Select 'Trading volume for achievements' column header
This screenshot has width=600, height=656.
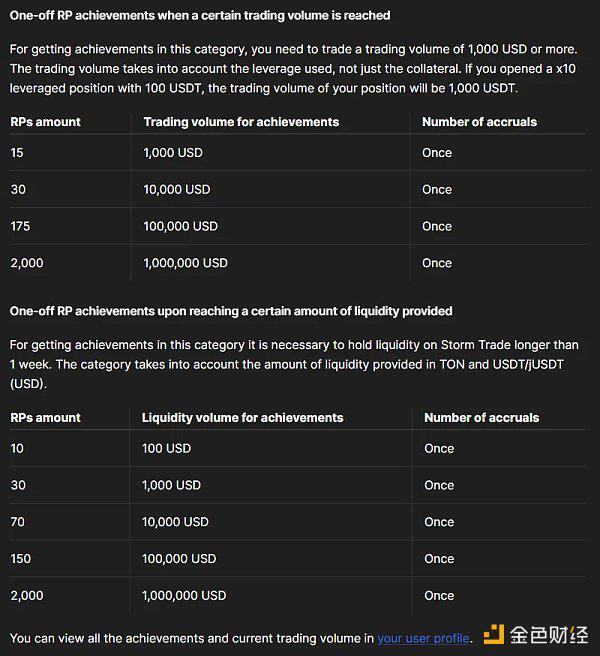click(241, 122)
